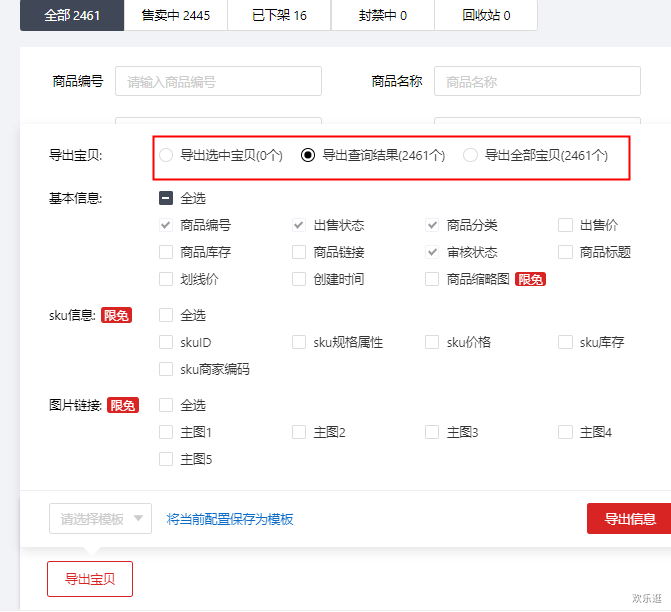This screenshot has height=612, width=671.
Task: Enable the sku商家编码 checkbox
Action: (x=166, y=369)
